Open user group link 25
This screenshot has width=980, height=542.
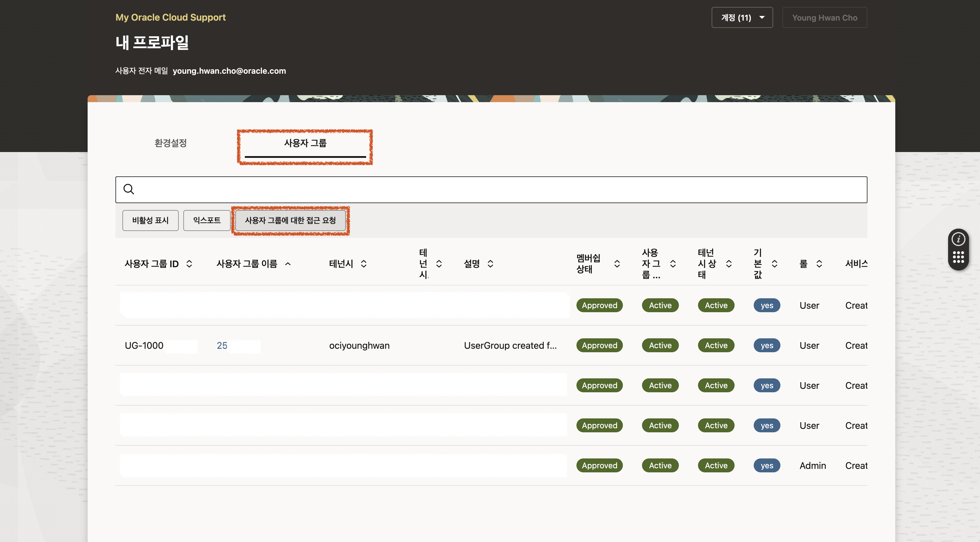click(222, 345)
